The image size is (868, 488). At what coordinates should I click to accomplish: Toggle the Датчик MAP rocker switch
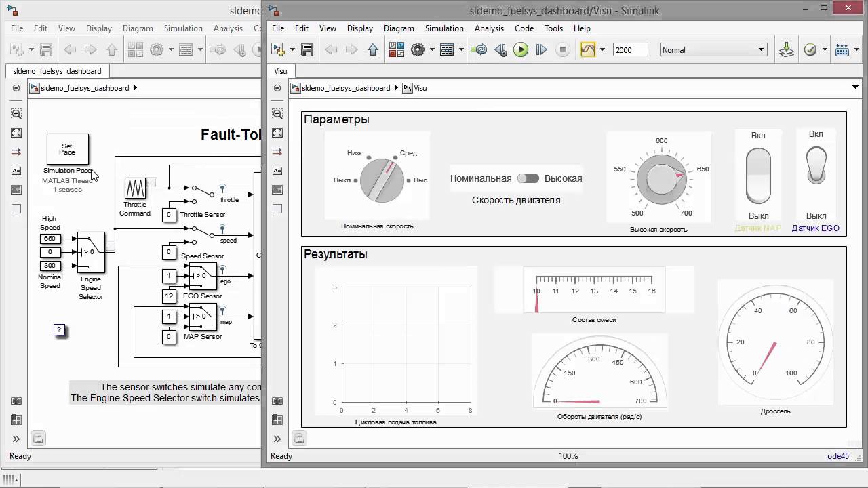click(x=758, y=176)
